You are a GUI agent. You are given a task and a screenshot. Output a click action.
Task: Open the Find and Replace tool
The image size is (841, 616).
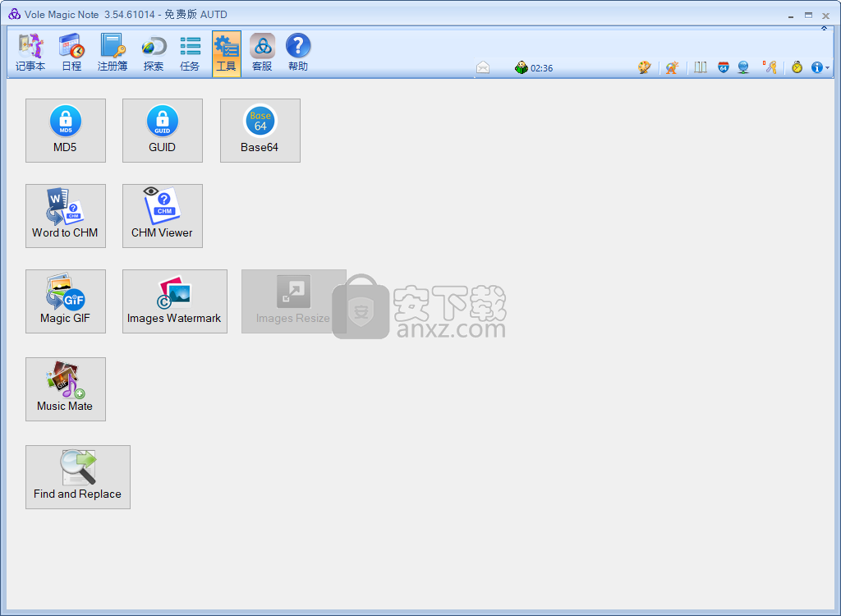(78, 477)
